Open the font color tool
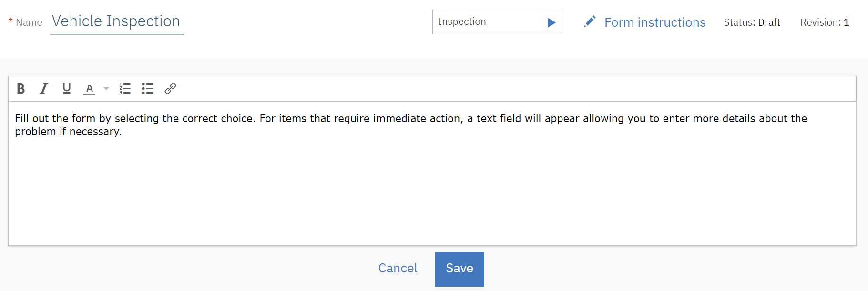 coord(89,88)
